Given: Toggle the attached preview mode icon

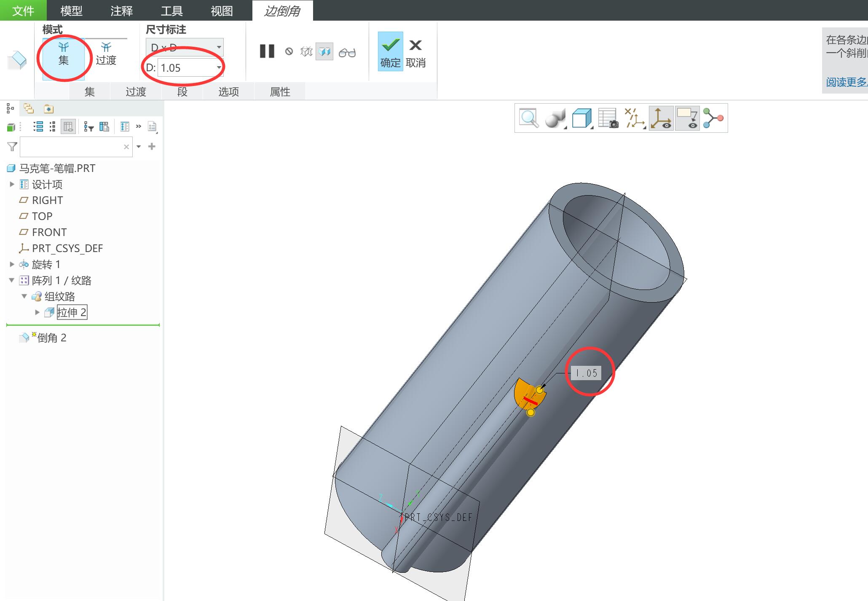Looking at the screenshot, I should pos(324,52).
